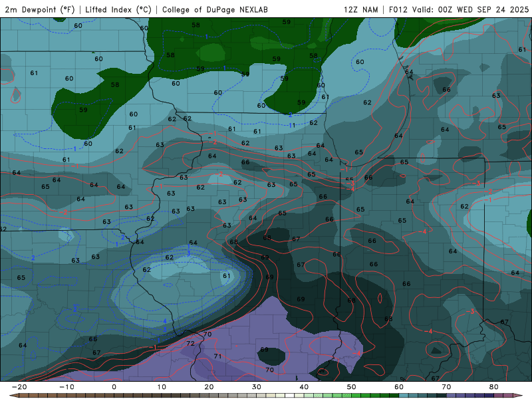Click the 72 dewpoint value on the map
This screenshot has width=532, height=399.
(x=190, y=343)
